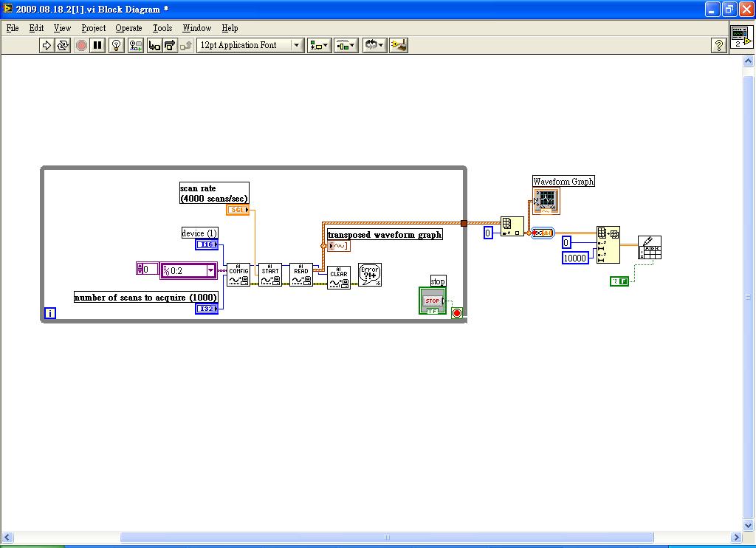Screen dimensions: 756x548
Task: Click the loop condition stop terminal
Action: [456, 313]
